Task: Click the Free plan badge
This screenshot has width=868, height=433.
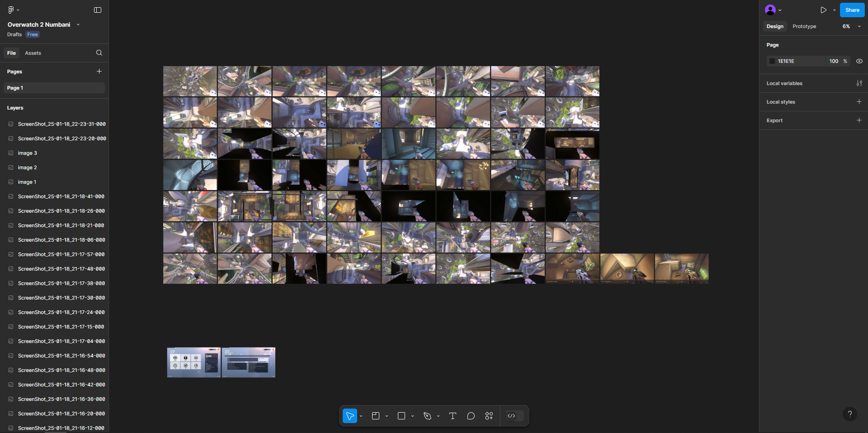Action: [33, 34]
